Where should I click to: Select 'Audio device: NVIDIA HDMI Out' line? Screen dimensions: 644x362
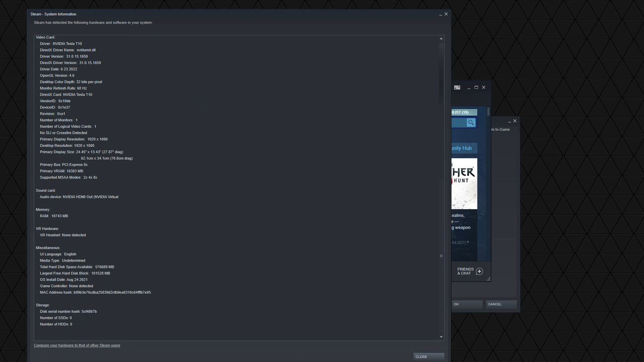(x=79, y=197)
